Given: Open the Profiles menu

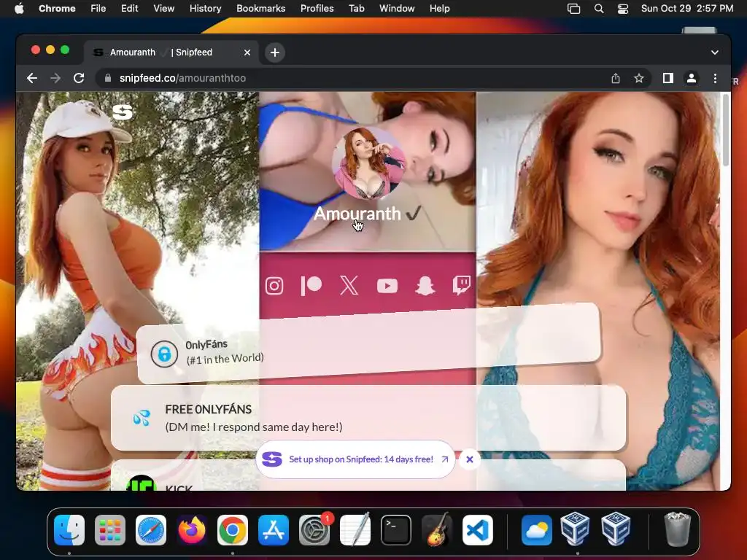Looking at the screenshot, I should tap(317, 9).
